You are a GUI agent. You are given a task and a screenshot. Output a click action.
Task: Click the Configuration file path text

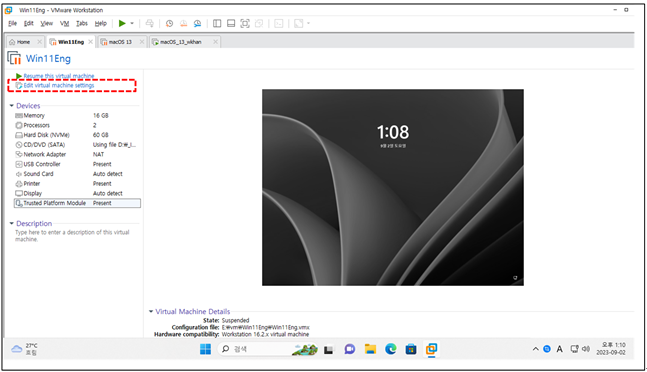[x=266, y=327]
